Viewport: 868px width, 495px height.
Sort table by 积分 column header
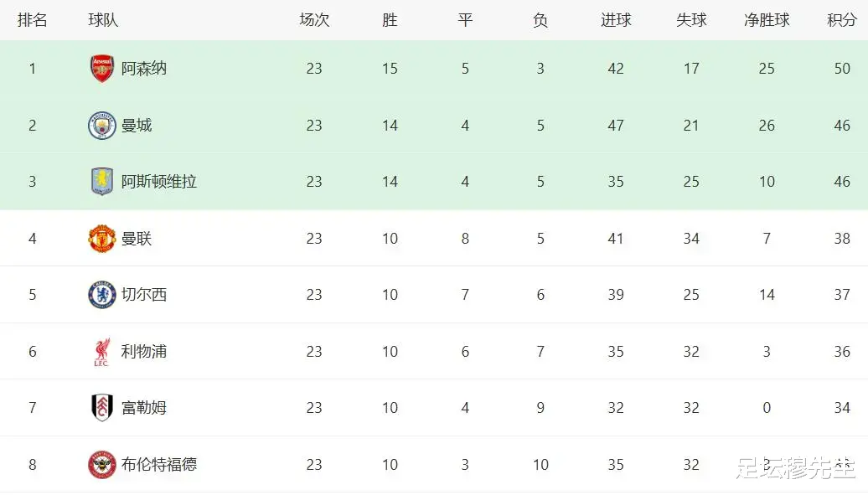point(841,20)
